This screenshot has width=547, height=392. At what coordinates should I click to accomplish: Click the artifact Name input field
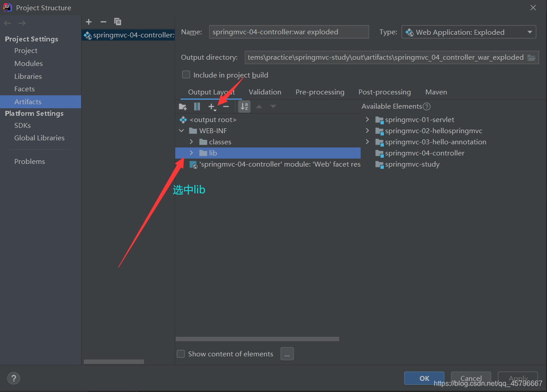pyautogui.click(x=289, y=32)
